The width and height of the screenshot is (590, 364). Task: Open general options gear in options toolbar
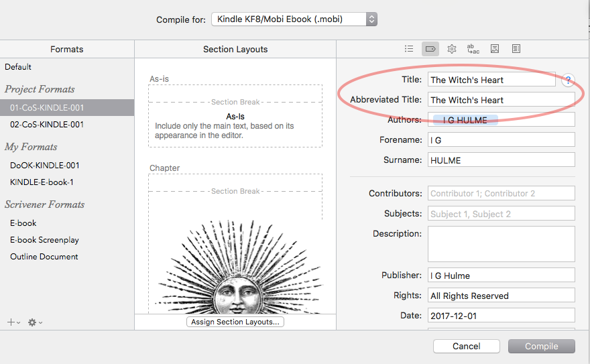451,49
